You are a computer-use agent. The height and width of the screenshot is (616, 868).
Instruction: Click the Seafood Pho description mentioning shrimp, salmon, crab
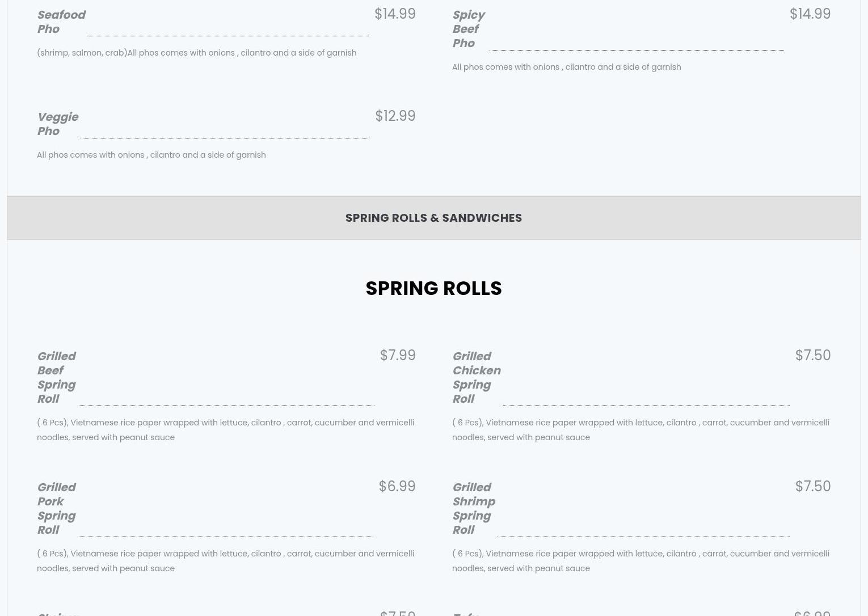(196, 53)
